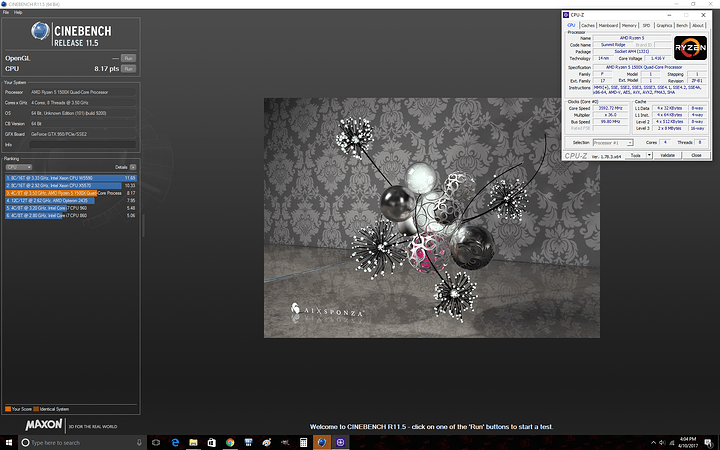Open the Cinebench File menu

[x=6, y=12]
